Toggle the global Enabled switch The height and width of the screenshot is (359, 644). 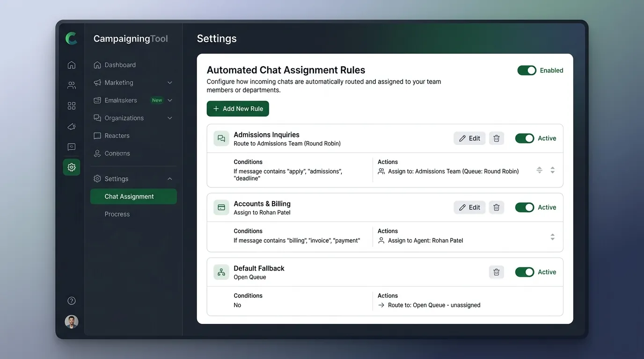pos(527,71)
